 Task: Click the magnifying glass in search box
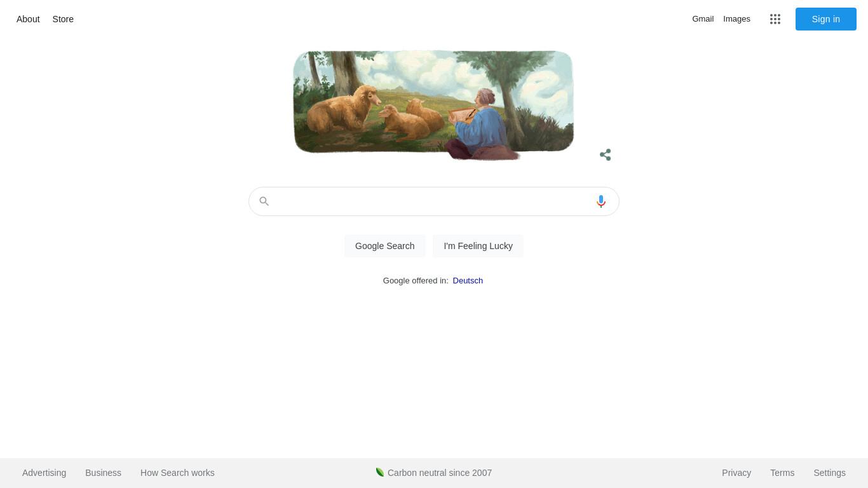coord(264,201)
